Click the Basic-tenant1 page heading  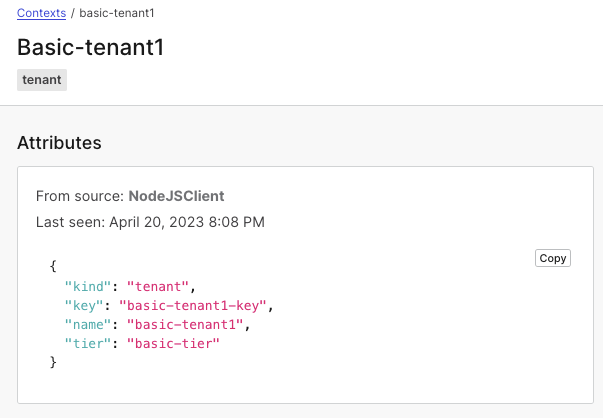pos(91,47)
